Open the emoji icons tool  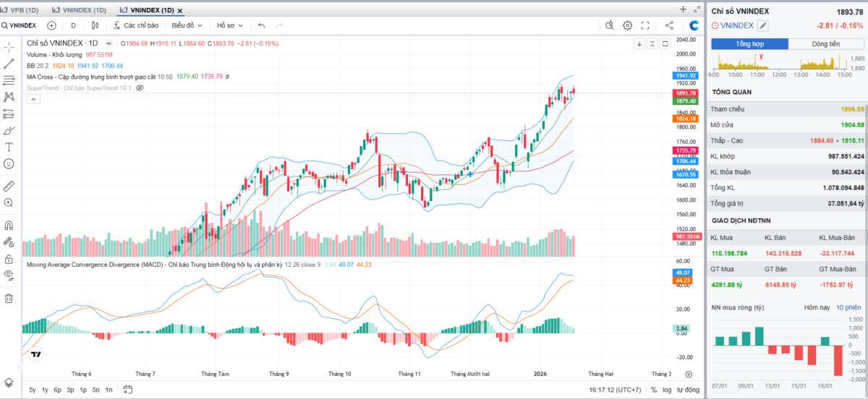pyautogui.click(x=9, y=164)
